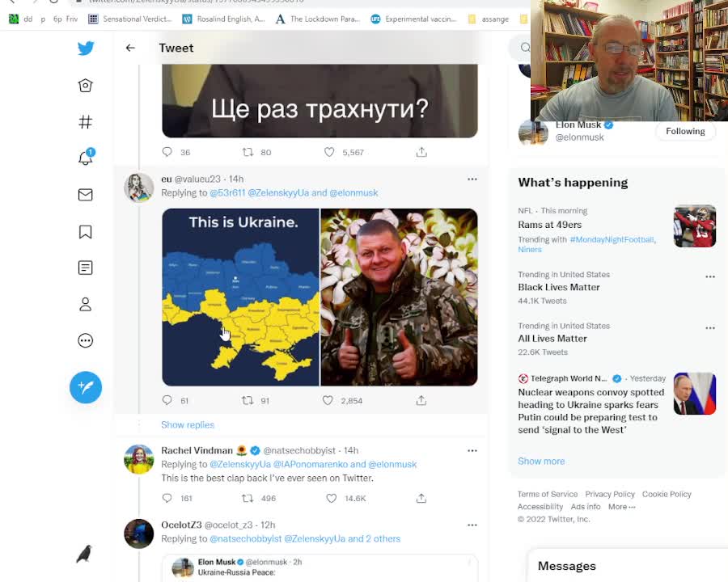
Task: Open The Lockdown Para... bookmark
Action: pyautogui.click(x=318, y=19)
